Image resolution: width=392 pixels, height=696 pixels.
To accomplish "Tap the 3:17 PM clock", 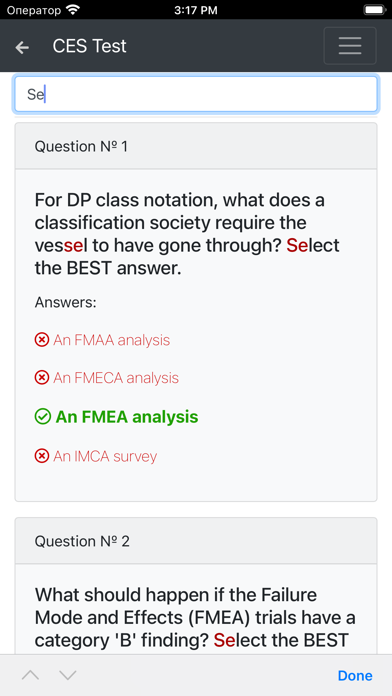I will pyautogui.click(x=196, y=10).
